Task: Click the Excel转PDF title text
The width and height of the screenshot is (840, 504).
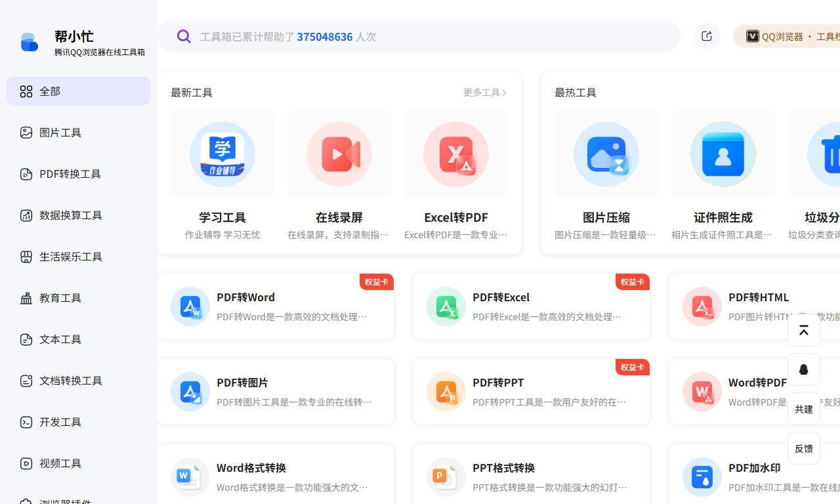Action: (456, 217)
